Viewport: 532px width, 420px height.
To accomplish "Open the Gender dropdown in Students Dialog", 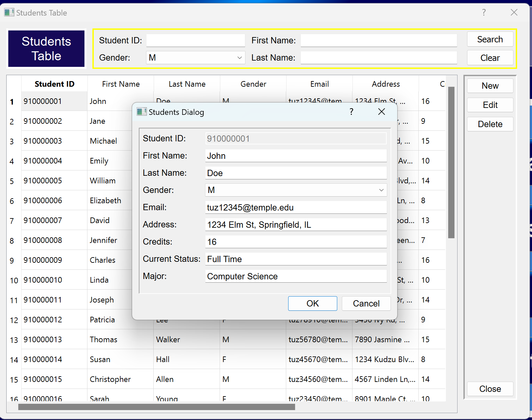I will (x=296, y=190).
